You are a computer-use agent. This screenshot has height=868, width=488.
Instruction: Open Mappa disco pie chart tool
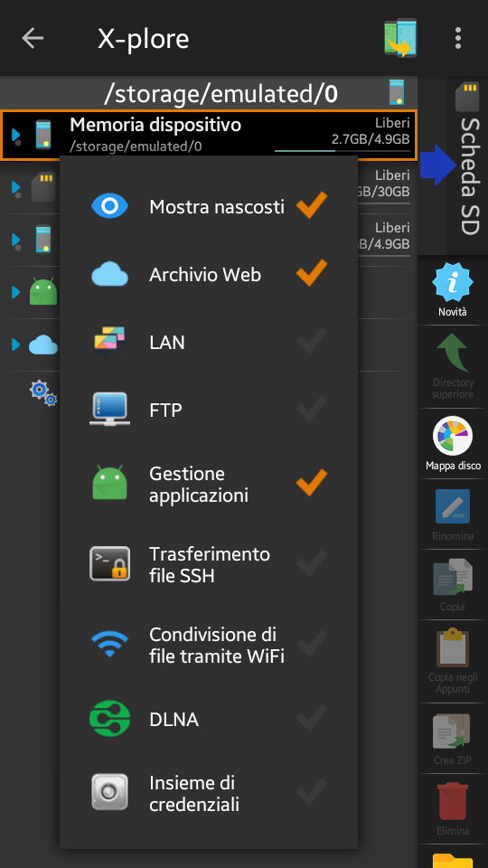[x=453, y=437]
